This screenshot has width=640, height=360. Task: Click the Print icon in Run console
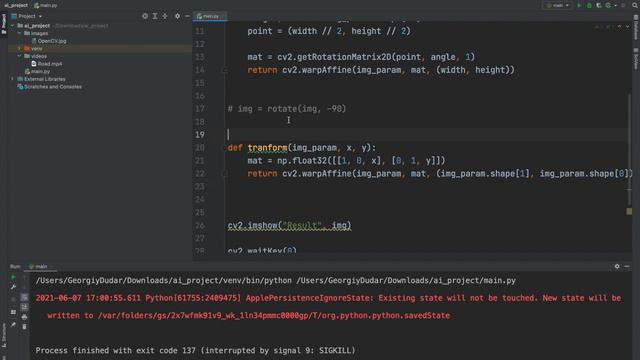point(24,317)
